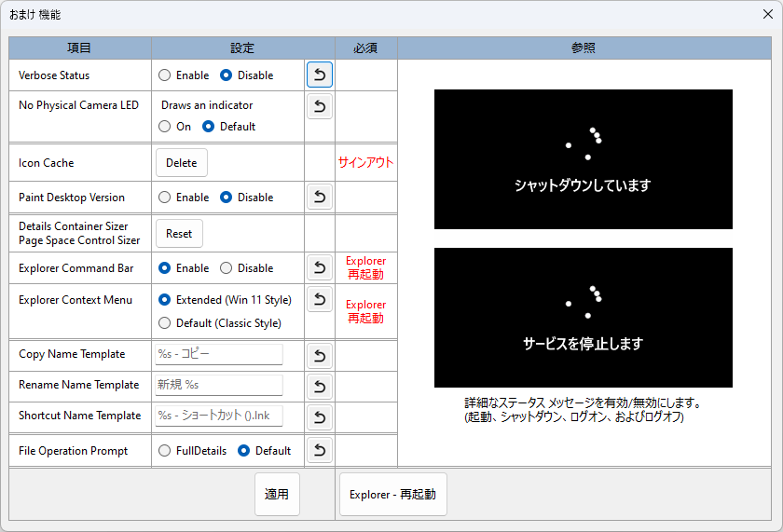
Task: Select Enable for Verbose Status
Action: click(x=184, y=75)
